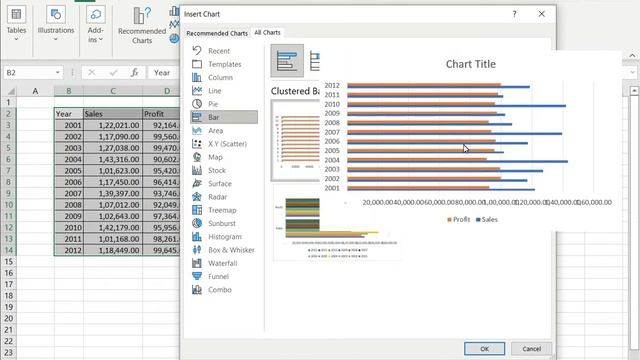Open the Templates chart category
This screenshot has width=640, height=360.
pos(224,64)
